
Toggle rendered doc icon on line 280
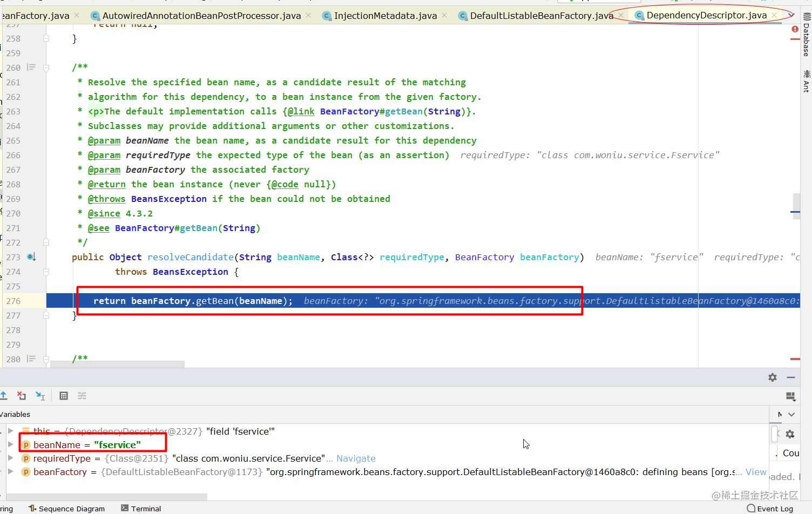pos(31,359)
